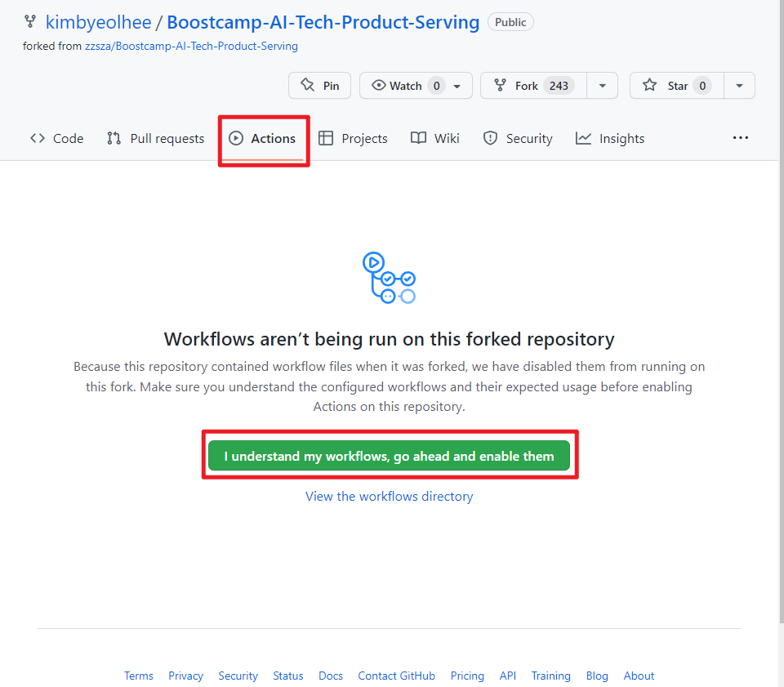Open the Privacy footer link

[185, 676]
